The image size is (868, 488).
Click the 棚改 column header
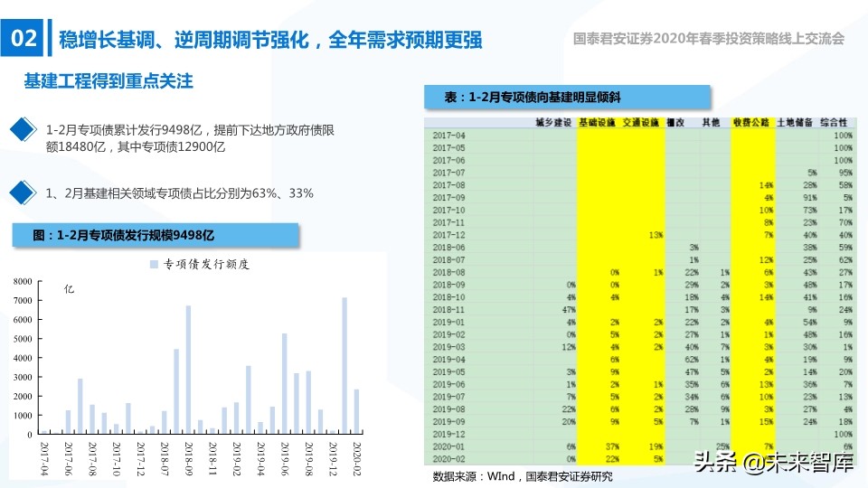point(675,122)
